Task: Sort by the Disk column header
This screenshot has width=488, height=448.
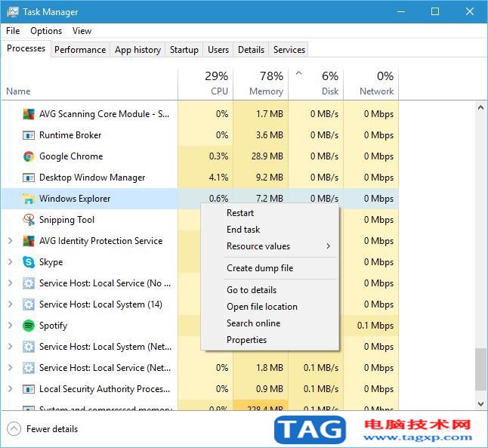Action: (316, 83)
